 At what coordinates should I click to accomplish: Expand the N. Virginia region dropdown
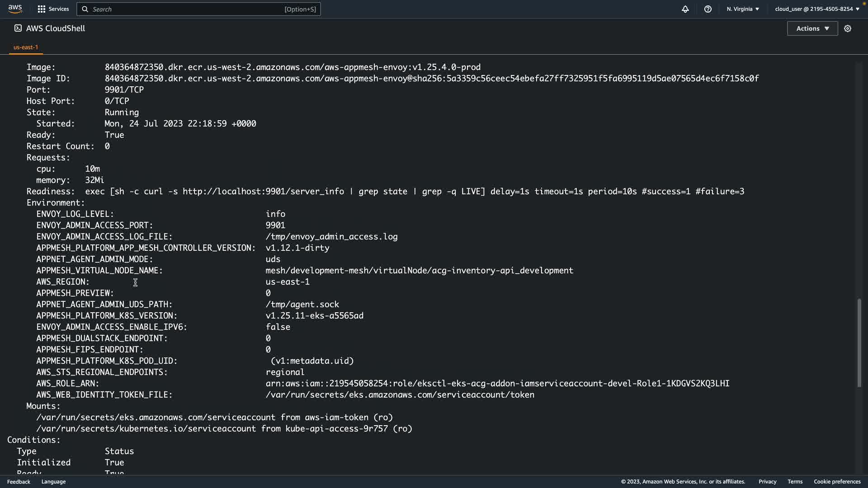tap(743, 9)
